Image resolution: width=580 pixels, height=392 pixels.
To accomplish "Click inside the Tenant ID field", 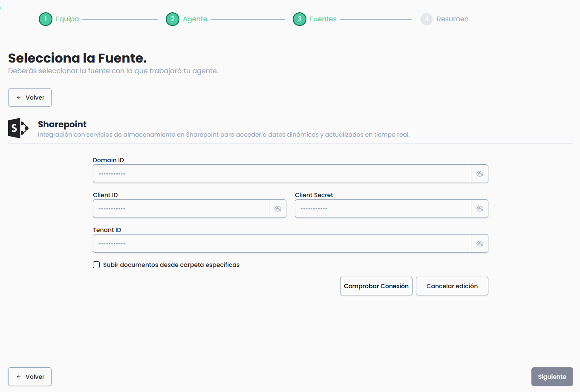I will point(281,243).
